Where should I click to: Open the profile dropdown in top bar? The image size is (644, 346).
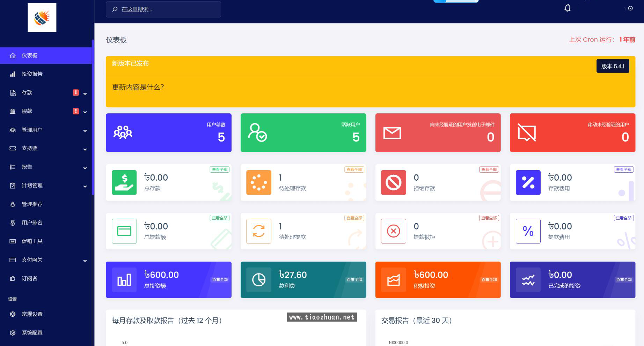[x=630, y=8]
